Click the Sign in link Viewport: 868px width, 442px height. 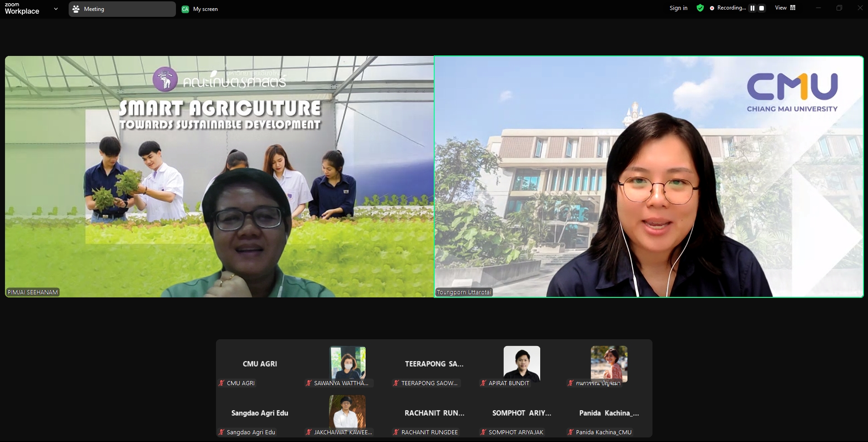[x=678, y=8]
